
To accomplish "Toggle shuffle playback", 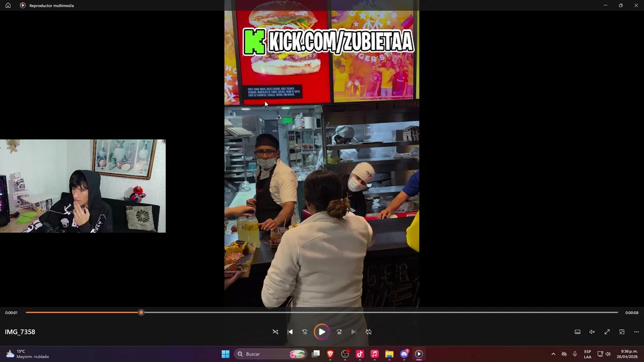I will (x=275, y=332).
